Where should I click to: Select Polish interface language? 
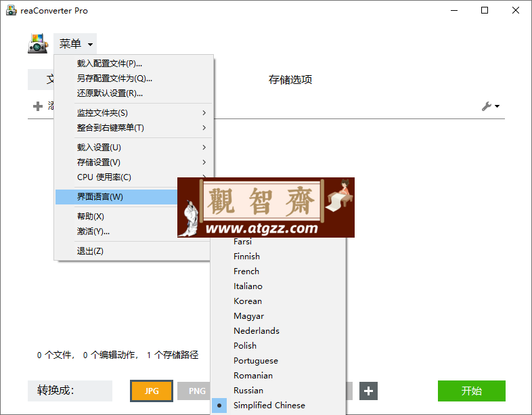tap(278, 346)
